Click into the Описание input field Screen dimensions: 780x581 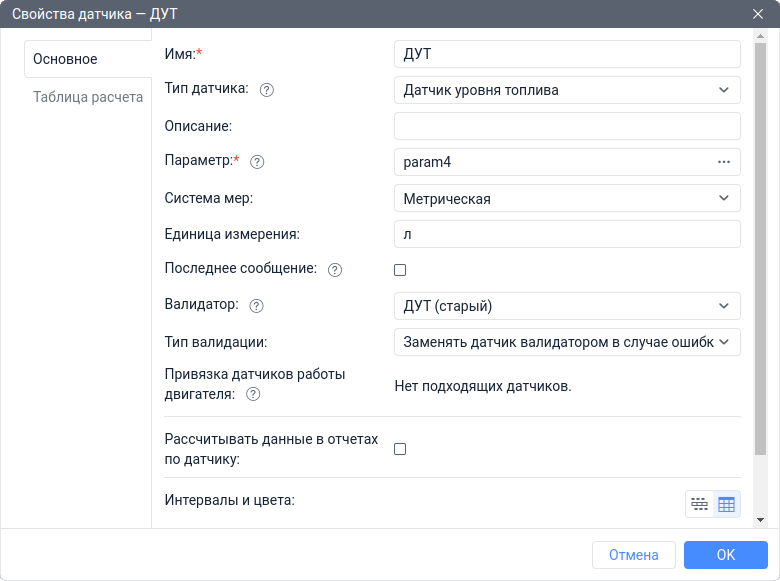point(567,126)
